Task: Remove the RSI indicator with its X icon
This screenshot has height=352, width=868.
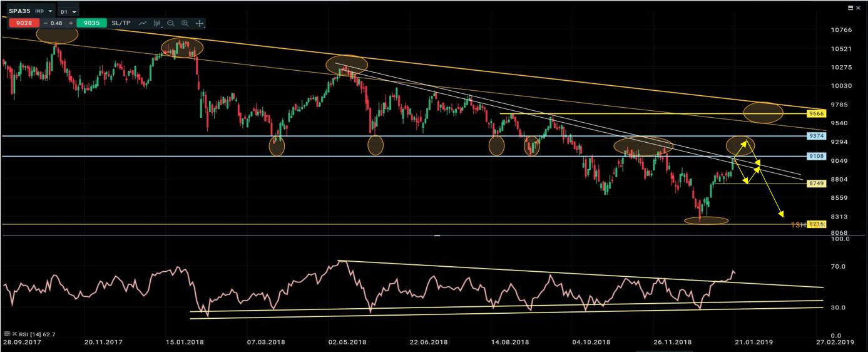Action: (x=14, y=334)
